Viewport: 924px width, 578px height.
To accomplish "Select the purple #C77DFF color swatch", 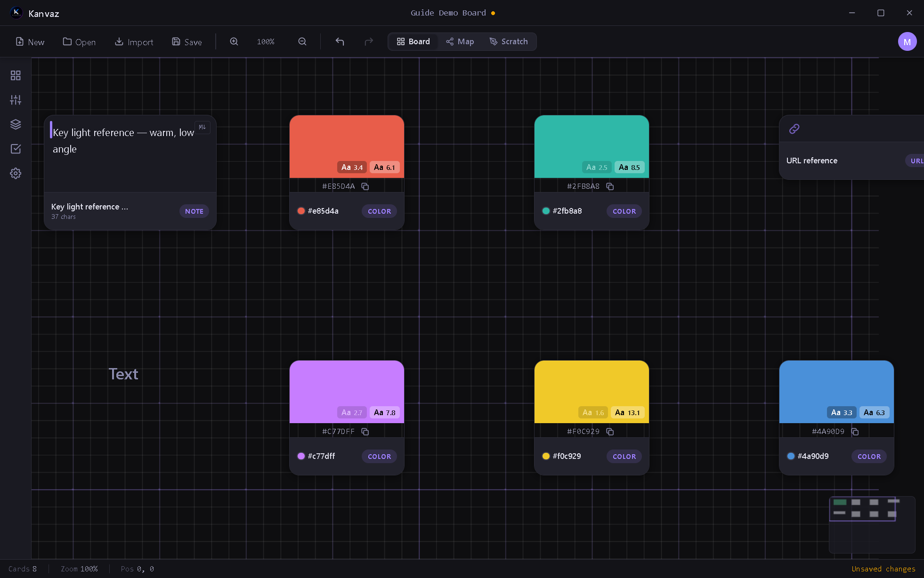I will coord(347,392).
